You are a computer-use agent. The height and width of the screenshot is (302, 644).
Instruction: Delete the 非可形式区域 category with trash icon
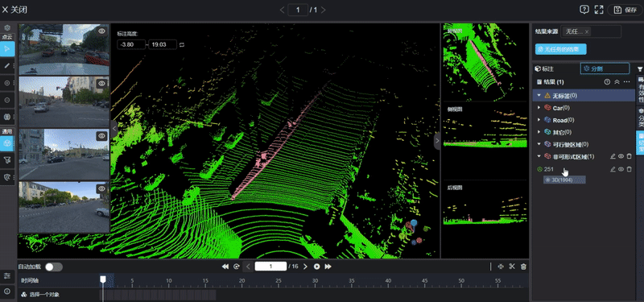[x=629, y=156]
